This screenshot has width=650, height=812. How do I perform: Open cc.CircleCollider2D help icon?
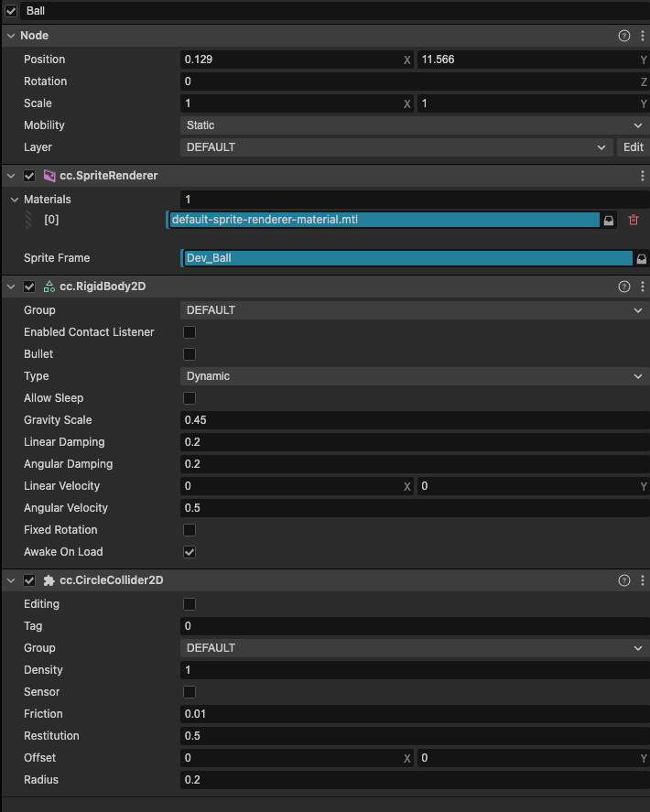tap(624, 580)
